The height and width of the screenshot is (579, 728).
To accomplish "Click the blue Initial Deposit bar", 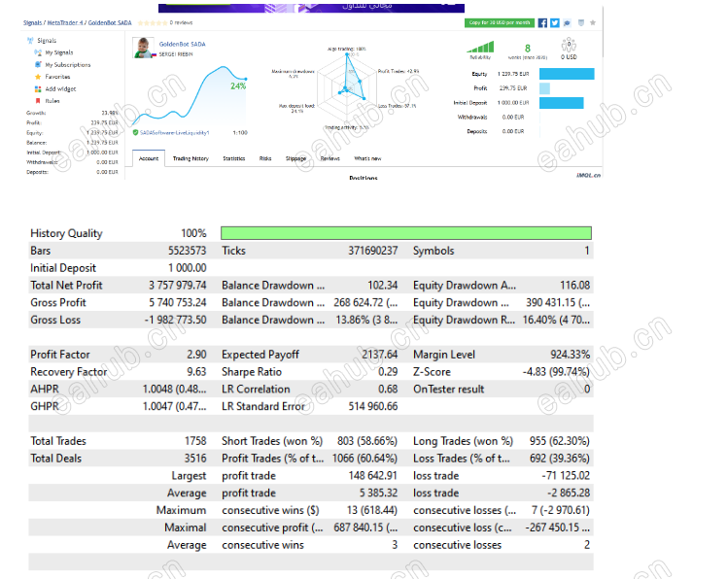I will point(562,103).
